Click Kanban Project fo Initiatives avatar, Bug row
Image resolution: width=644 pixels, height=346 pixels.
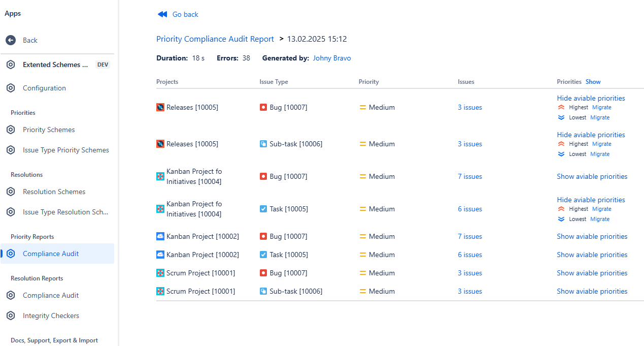coord(160,176)
